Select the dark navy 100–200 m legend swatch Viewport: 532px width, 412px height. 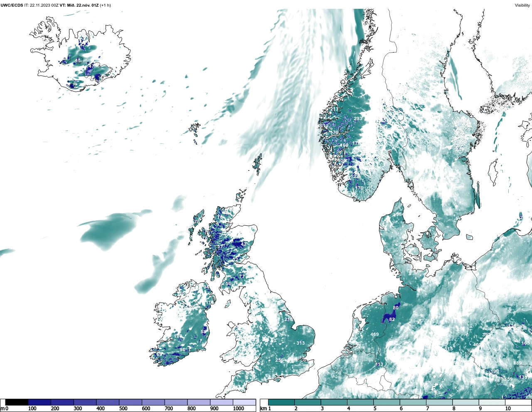click(39, 402)
